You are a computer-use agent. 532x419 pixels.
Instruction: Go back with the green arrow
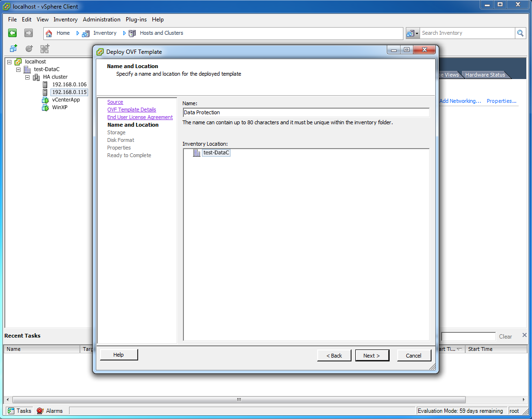(12, 33)
